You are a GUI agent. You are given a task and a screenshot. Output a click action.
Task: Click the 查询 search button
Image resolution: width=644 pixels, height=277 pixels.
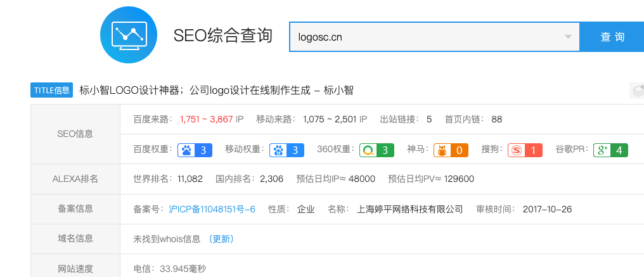pos(612,37)
